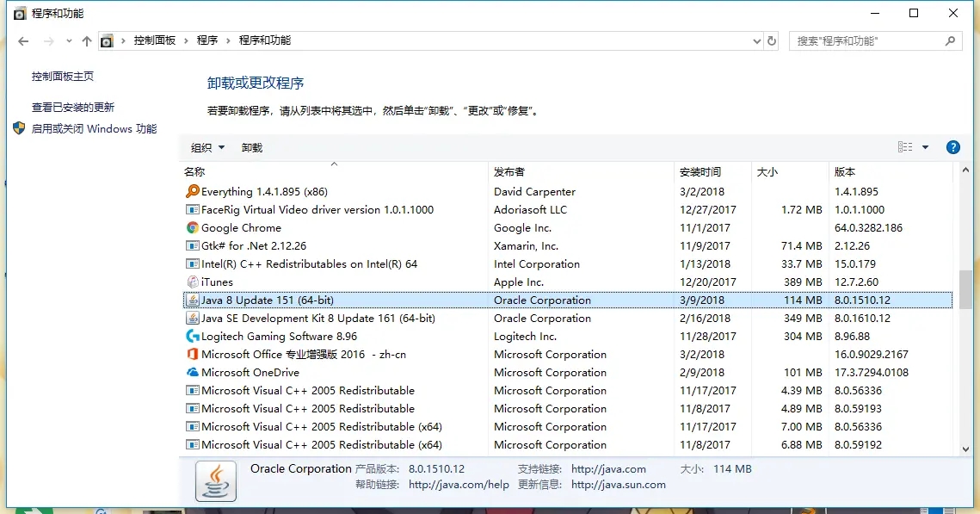Expand the address bar history dropdown
The height and width of the screenshot is (514, 980).
click(757, 40)
